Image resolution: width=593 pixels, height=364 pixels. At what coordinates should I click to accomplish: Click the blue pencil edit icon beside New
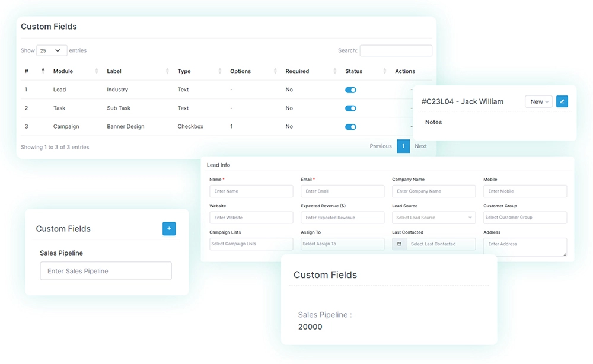coord(562,101)
